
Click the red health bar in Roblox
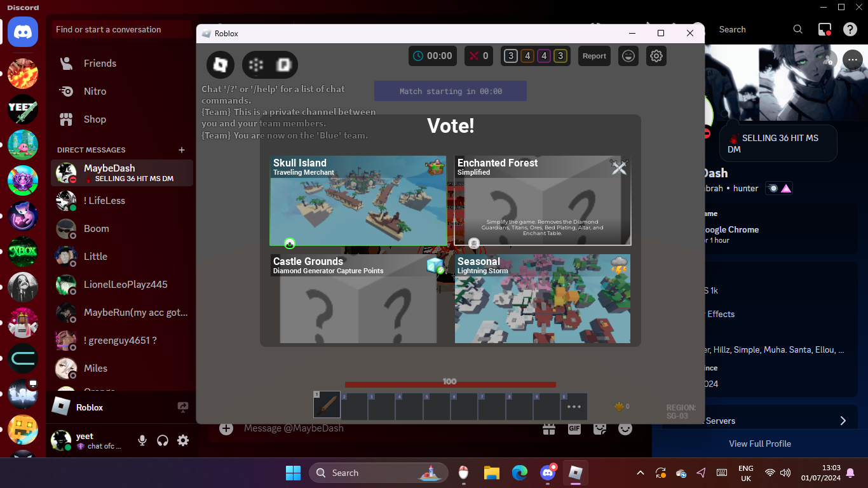(x=450, y=384)
